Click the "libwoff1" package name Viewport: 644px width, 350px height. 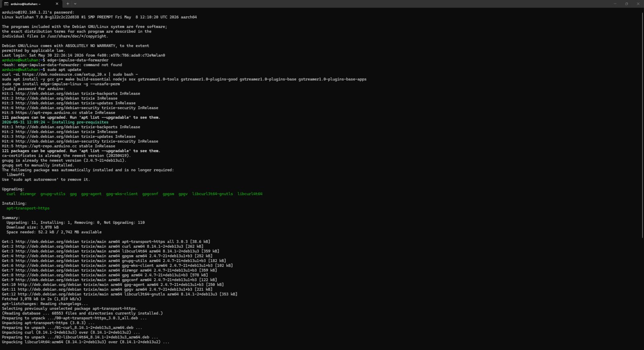click(x=15, y=175)
